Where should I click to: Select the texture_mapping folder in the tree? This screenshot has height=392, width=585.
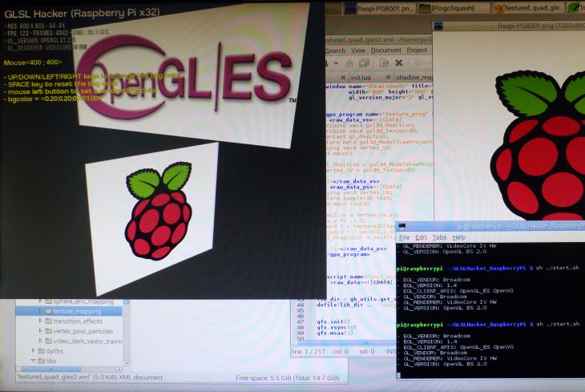click(x=77, y=311)
